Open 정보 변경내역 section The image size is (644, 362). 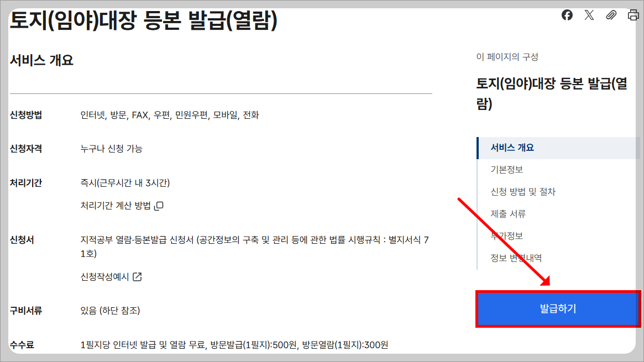click(x=516, y=258)
